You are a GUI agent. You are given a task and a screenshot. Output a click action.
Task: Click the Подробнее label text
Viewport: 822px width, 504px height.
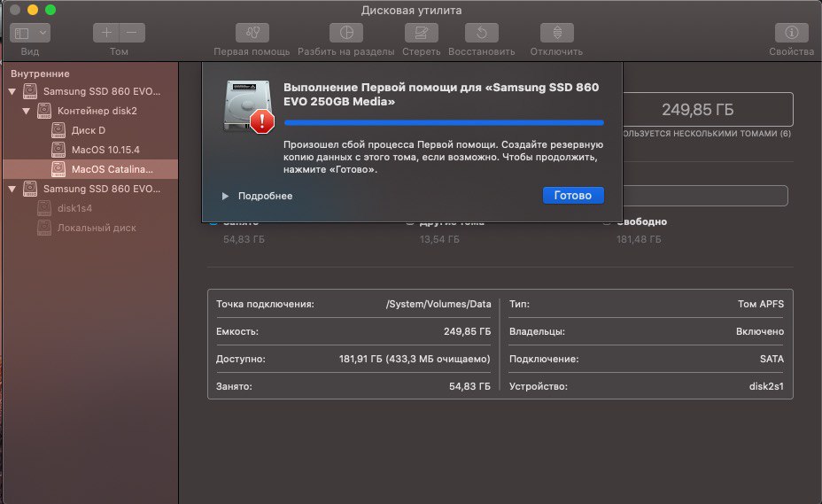tap(265, 196)
